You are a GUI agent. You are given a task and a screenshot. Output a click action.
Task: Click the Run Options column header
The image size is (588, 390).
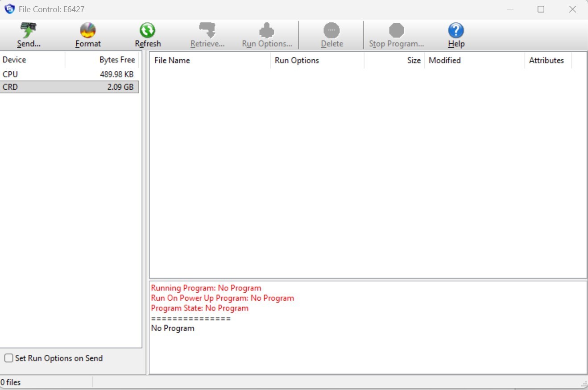point(317,60)
